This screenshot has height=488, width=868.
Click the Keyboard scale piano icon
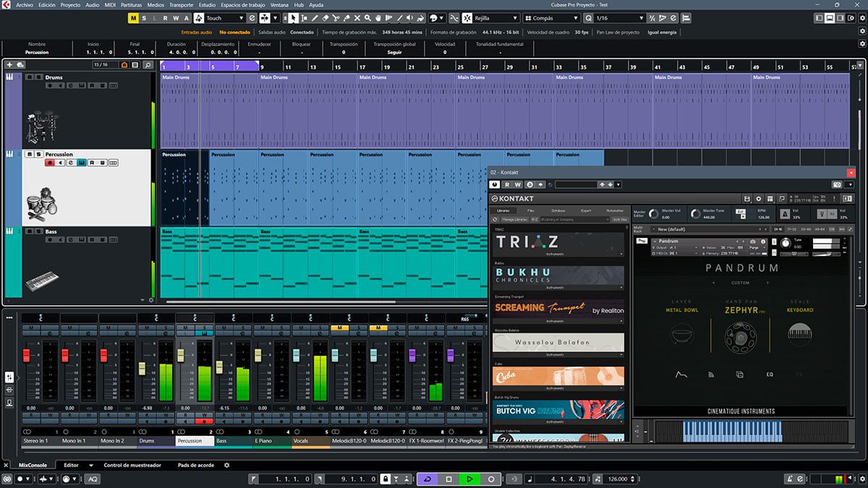(799, 335)
